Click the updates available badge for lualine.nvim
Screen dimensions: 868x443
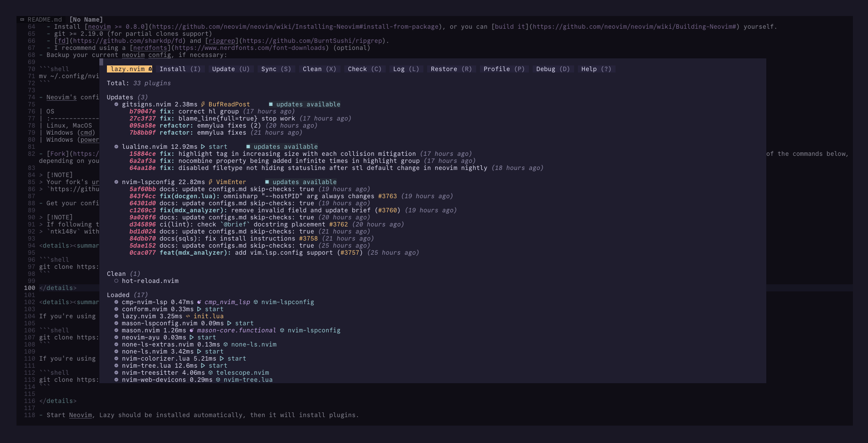pos(282,147)
